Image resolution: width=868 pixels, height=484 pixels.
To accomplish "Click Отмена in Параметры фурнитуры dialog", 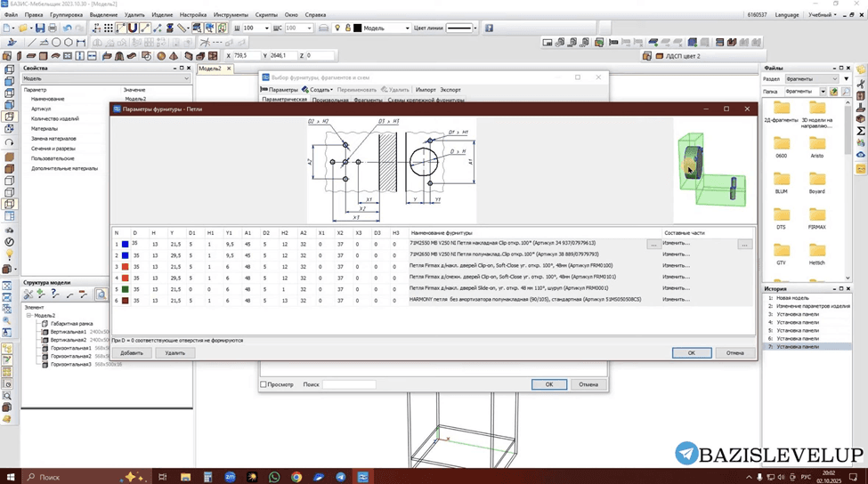I will (x=735, y=353).
